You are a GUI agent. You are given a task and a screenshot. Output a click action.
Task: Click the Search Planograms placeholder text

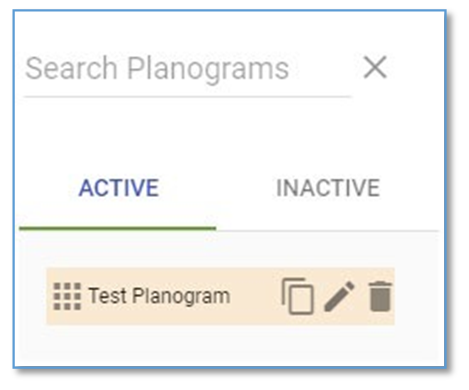coord(157,69)
